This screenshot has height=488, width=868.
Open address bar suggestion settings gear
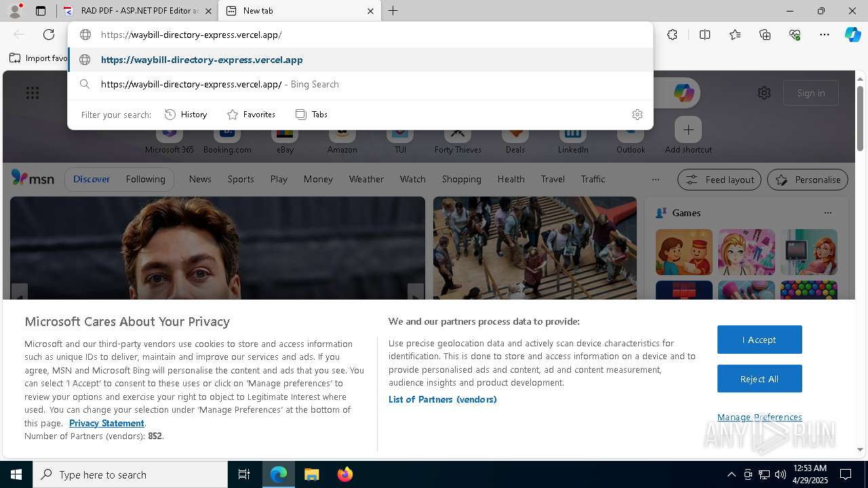click(637, 115)
